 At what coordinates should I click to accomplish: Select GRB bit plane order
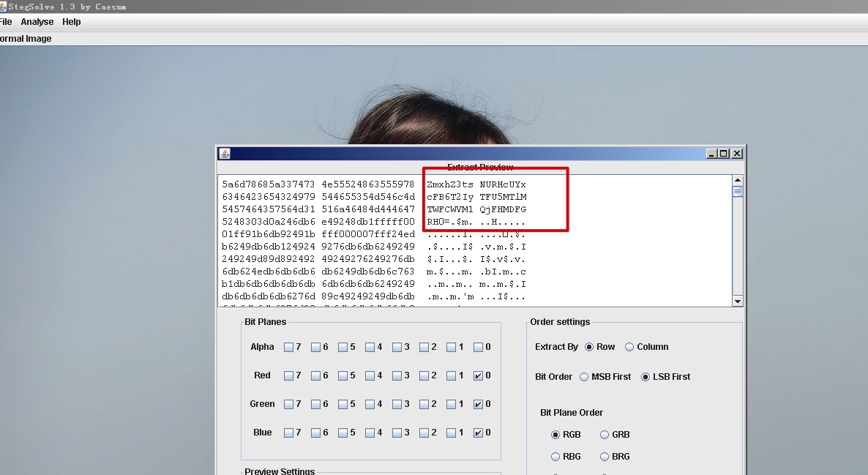click(x=605, y=435)
